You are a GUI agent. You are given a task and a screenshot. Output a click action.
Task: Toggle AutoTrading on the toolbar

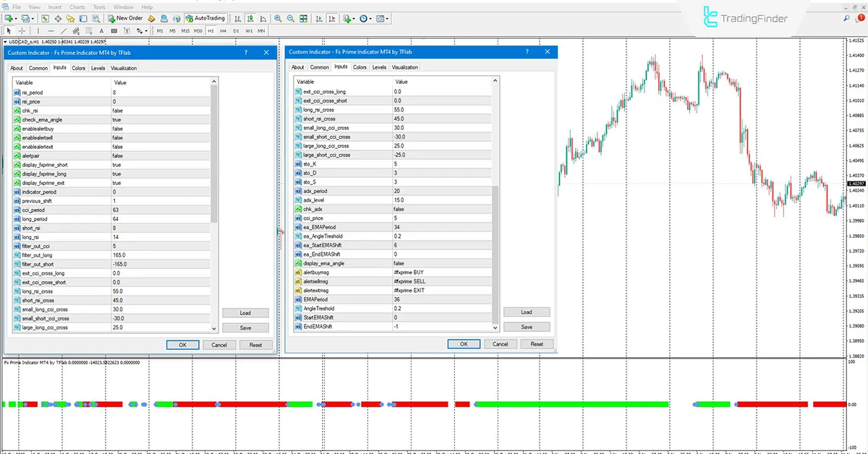click(205, 18)
